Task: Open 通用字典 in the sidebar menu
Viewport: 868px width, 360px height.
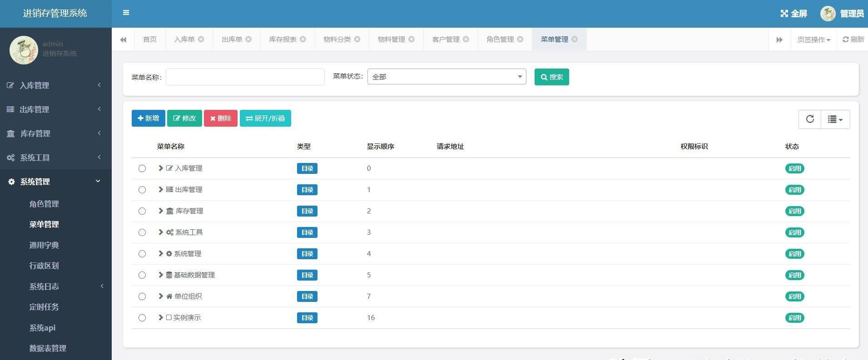Action: pyautogui.click(x=44, y=245)
